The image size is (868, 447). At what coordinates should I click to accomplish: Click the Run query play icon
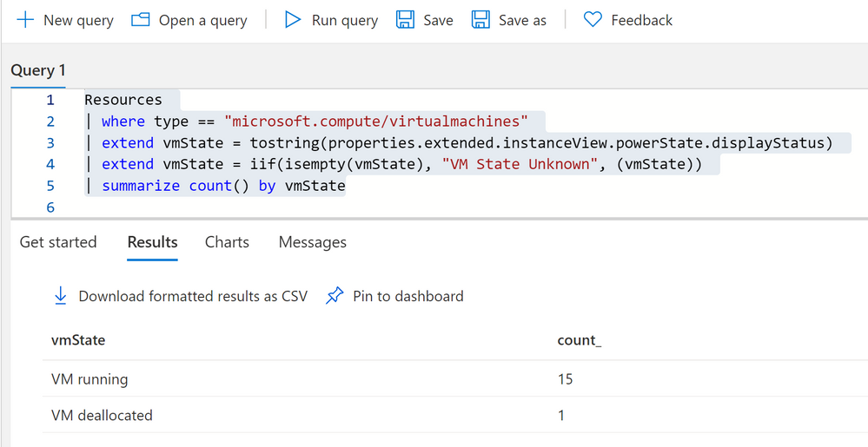tap(292, 21)
